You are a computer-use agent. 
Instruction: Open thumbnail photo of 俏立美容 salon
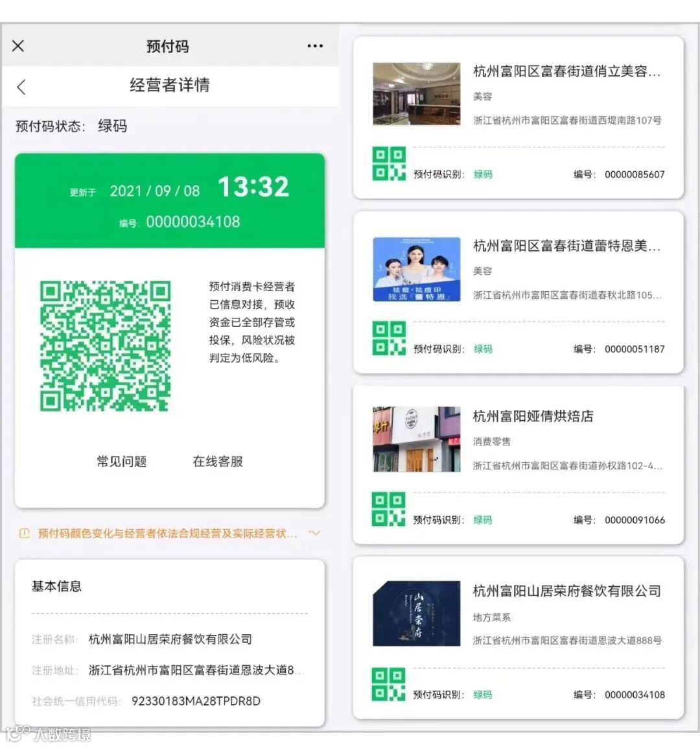coord(417,94)
